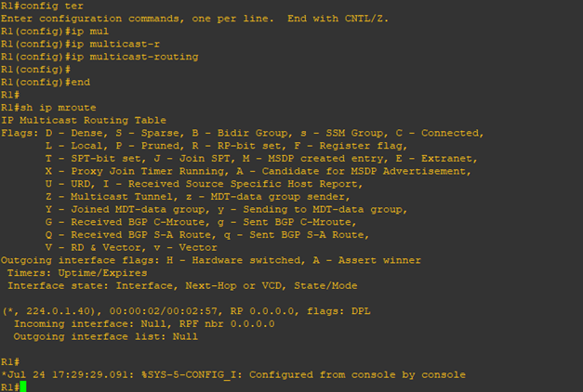Click 'X - Proxy Join Timer Running' legend

137,171
